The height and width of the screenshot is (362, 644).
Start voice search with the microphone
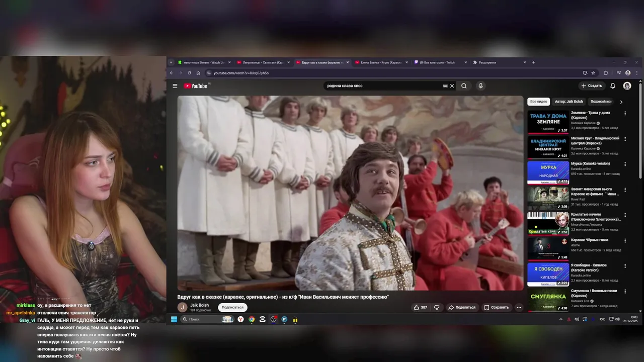coord(480,86)
